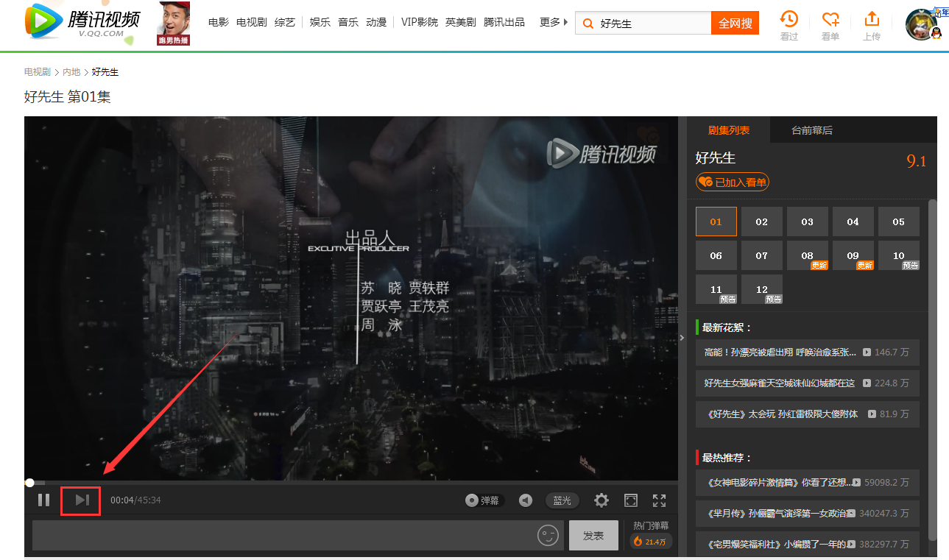Collapse the episode side panel arrow

[x=682, y=338]
